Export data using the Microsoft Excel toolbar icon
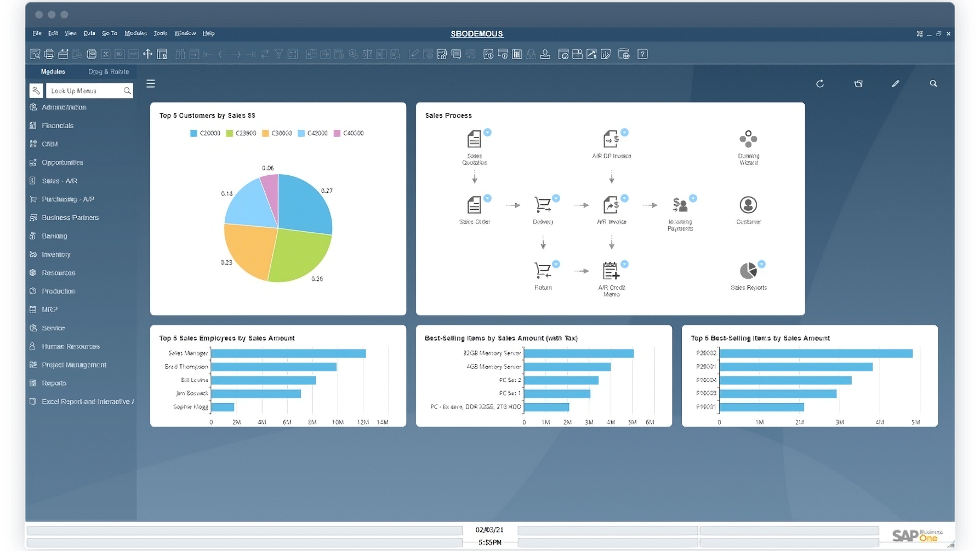The height and width of the screenshot is (551, 980). pos(106,54)
